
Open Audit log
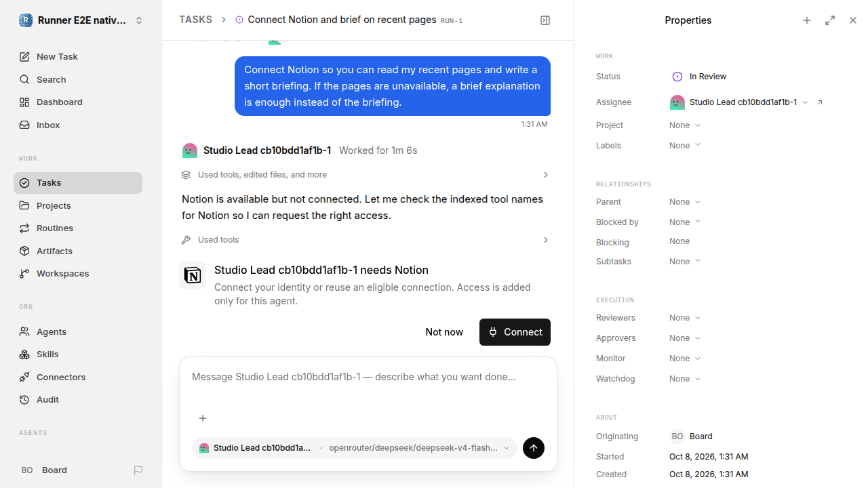point(78,399)
